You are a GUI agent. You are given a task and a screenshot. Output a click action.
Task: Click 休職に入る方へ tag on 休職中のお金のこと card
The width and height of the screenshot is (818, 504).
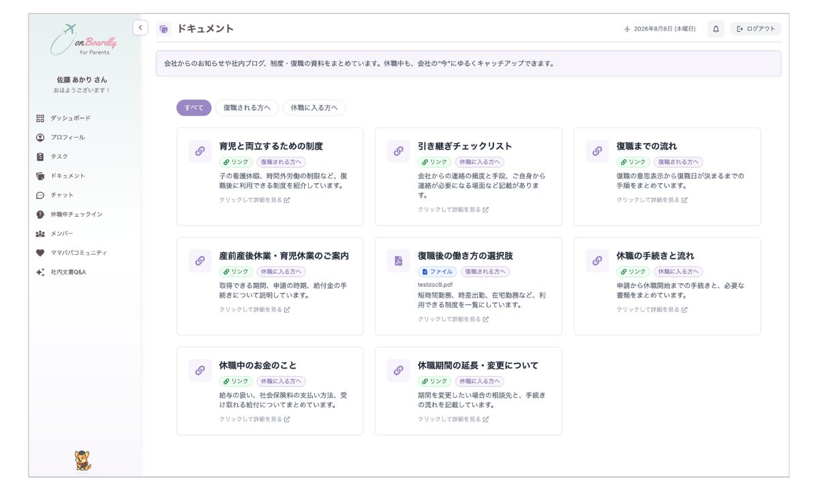point(281,381)
